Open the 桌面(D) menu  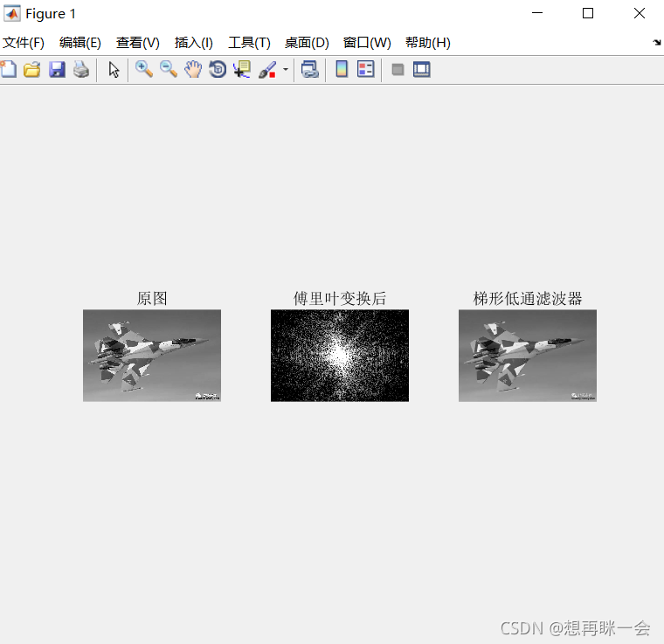(307, 43)
